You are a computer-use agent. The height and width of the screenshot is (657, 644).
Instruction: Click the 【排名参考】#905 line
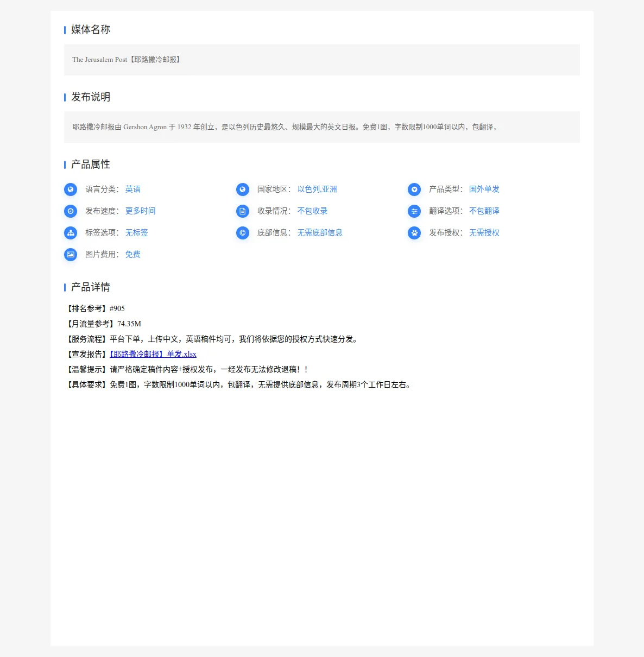point(94,308)
